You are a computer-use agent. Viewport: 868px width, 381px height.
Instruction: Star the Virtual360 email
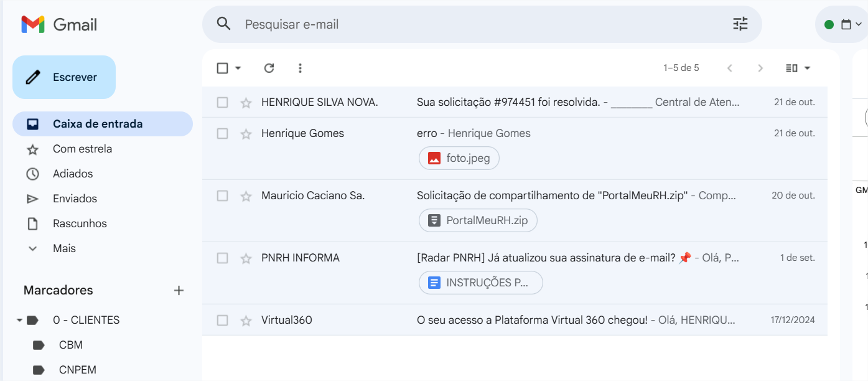click(x=246, y=321)
